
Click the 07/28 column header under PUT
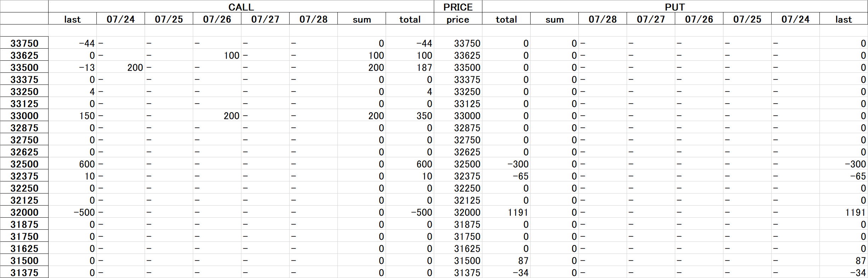[x=603, y=19]
